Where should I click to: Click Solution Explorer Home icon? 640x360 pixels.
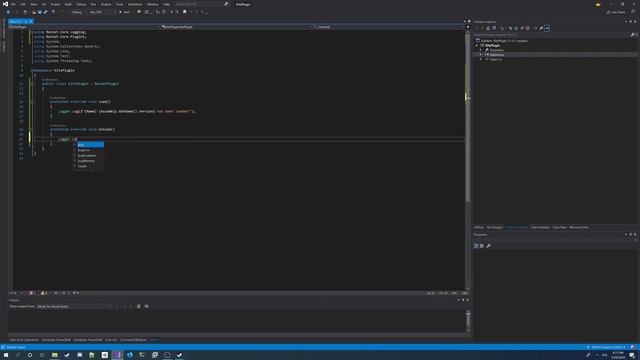click(x=488, y=28)
